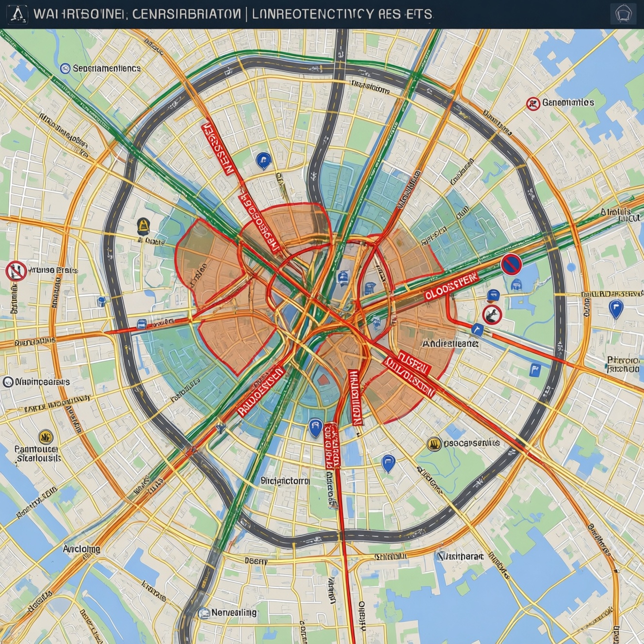Select the blue marker beside Nervealing
Image resolution: width=644 pixels, height=644 pixels.
click(x=204, y=613)
